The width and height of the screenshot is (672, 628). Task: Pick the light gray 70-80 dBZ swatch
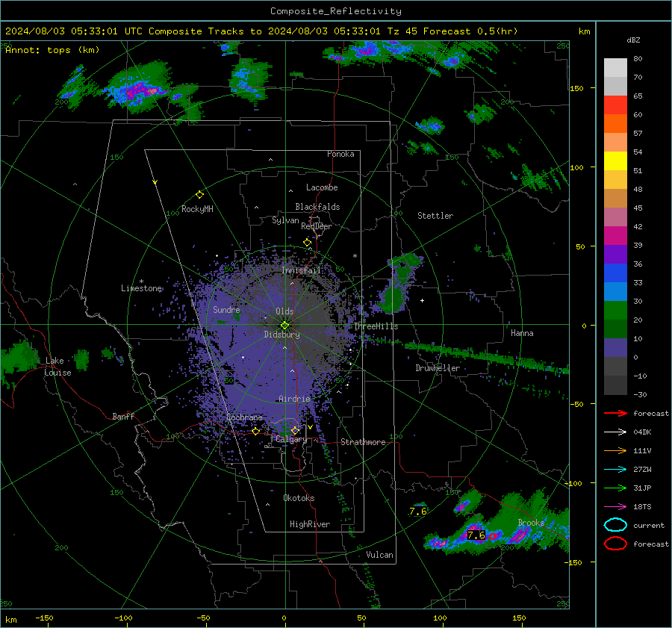pyautogui.click(x=615, y=68)
